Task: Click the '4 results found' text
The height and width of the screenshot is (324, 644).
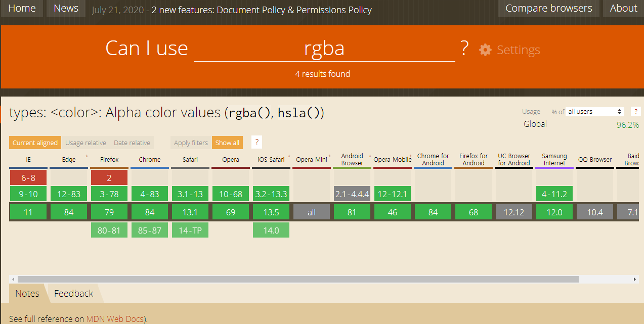Action: [323, 74]
